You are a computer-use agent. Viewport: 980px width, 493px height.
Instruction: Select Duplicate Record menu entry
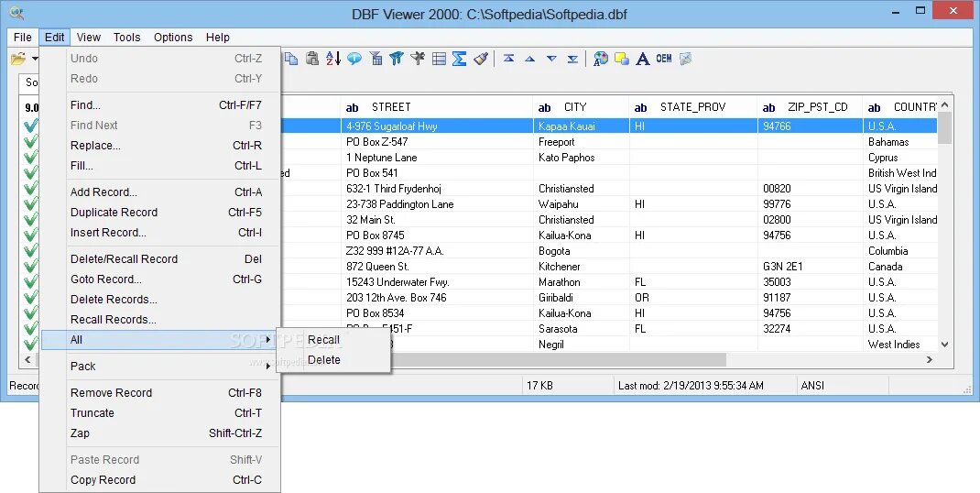click(160, 213)
